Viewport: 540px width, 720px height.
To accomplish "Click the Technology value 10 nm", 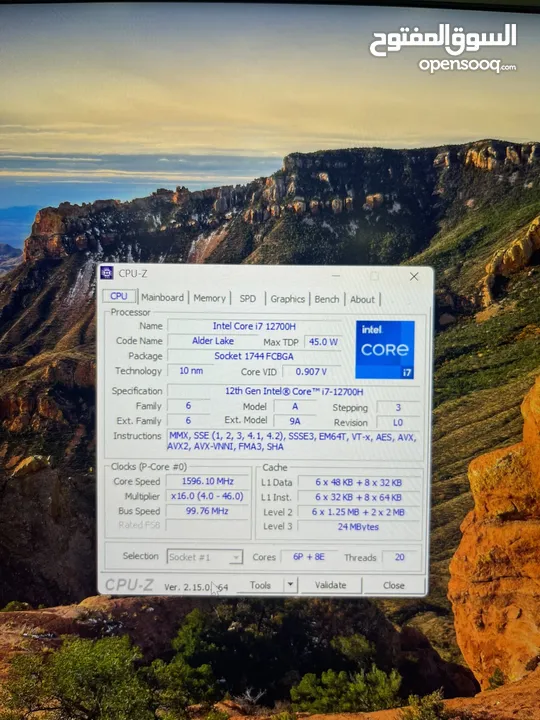I will [191, 371].
